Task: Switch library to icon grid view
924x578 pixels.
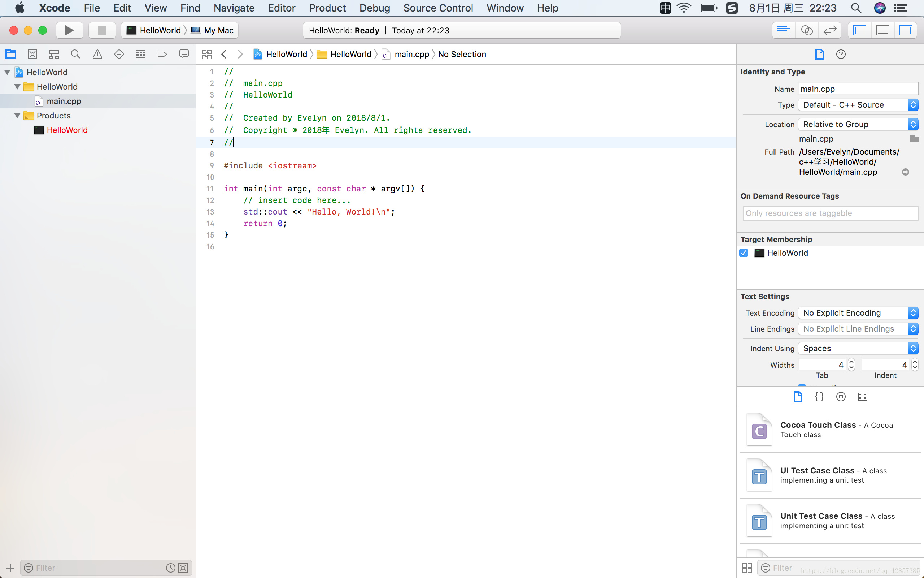Action: pyautogui.click(x=747, y=568)
